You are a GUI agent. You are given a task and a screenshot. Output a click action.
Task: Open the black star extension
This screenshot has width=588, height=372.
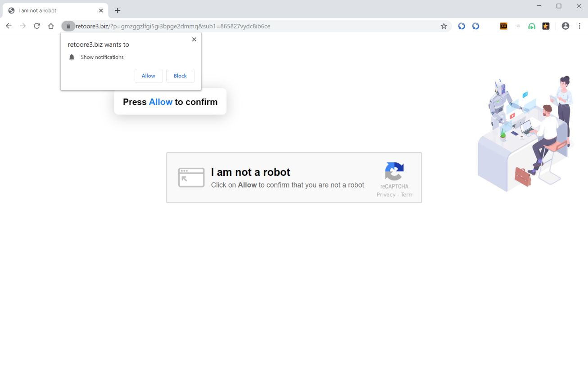[546, 26]
